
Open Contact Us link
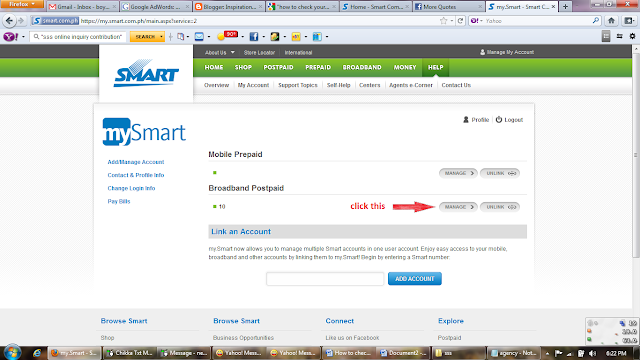[x=456, y=85]
